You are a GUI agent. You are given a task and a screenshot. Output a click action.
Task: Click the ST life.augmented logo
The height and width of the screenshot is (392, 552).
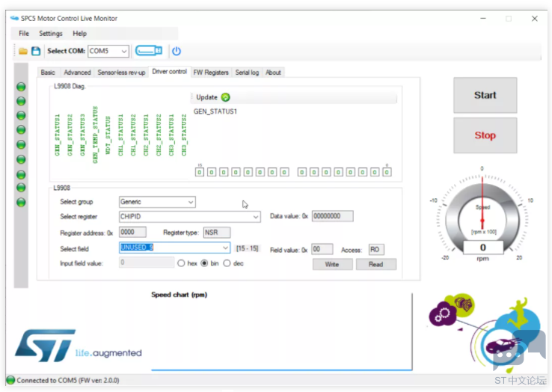(x=78, y=346)
